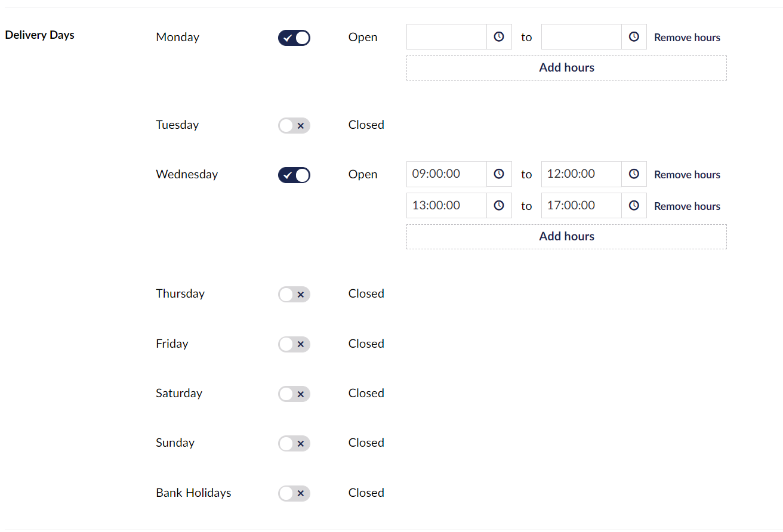This screenshot has width=783, height=532.
Task: Enable Thursday delivery toggle
Action: 294,295
